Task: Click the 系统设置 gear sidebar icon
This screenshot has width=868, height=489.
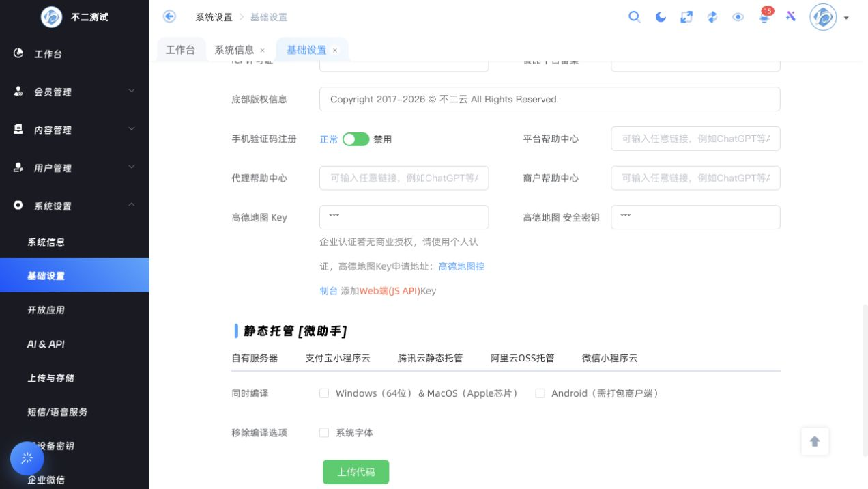Action: point(18,206)
